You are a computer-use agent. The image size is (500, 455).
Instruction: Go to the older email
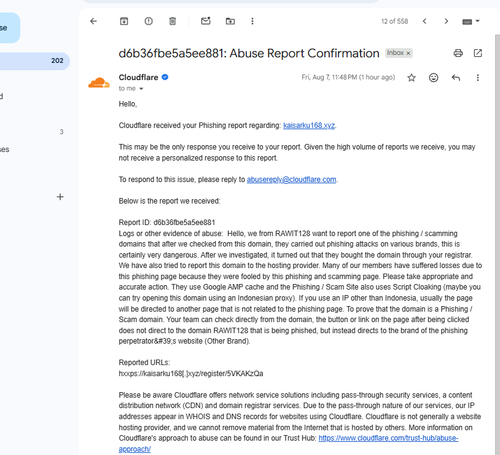[446, 21]
